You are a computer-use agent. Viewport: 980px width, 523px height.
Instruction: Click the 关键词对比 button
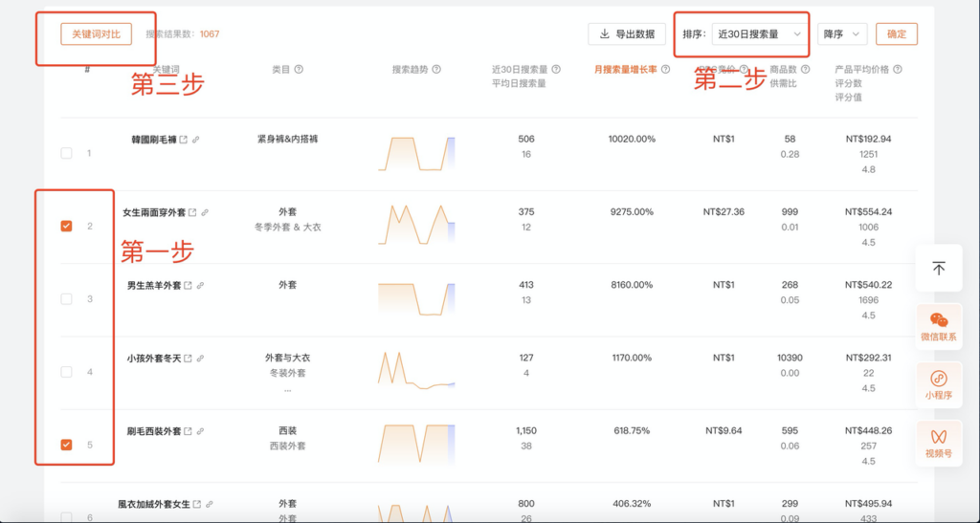click(97, 34)
